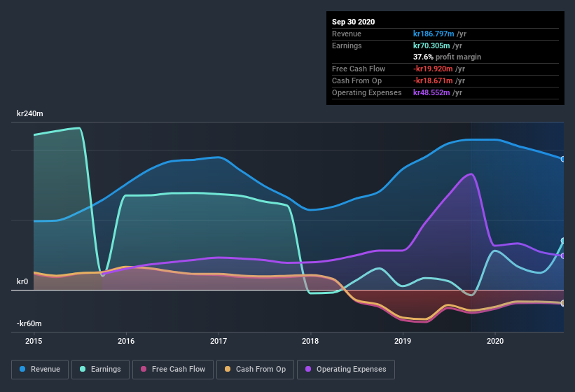The height and width of the screenshot is (392, 575).
Task: Click the Sep 30 2020 tooltip date header
Action: click(354, 22)
